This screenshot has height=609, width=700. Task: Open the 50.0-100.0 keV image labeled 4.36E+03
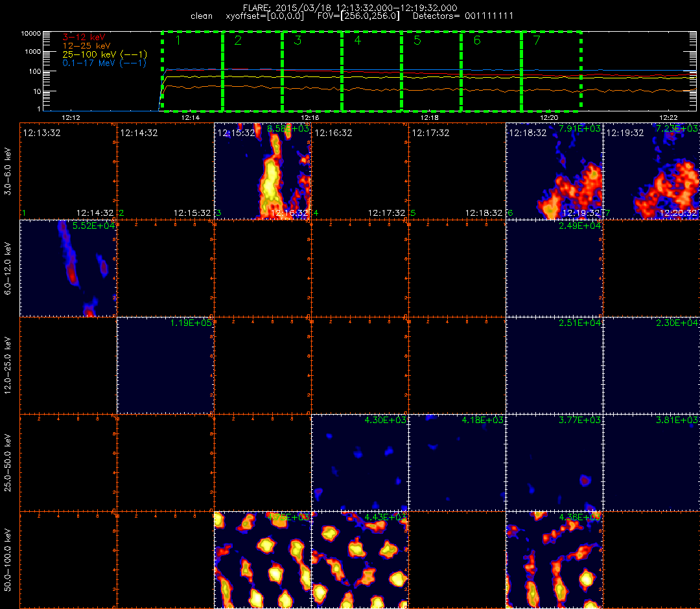(554, 560)
